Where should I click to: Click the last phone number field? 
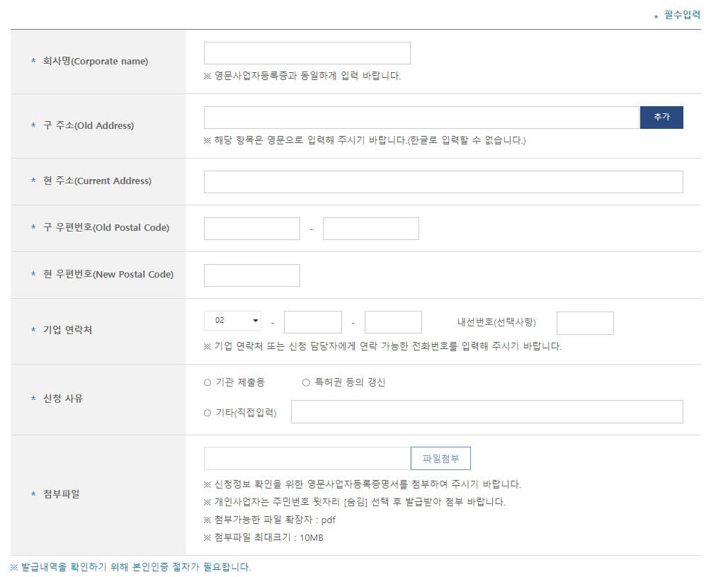tap(393, 321)
